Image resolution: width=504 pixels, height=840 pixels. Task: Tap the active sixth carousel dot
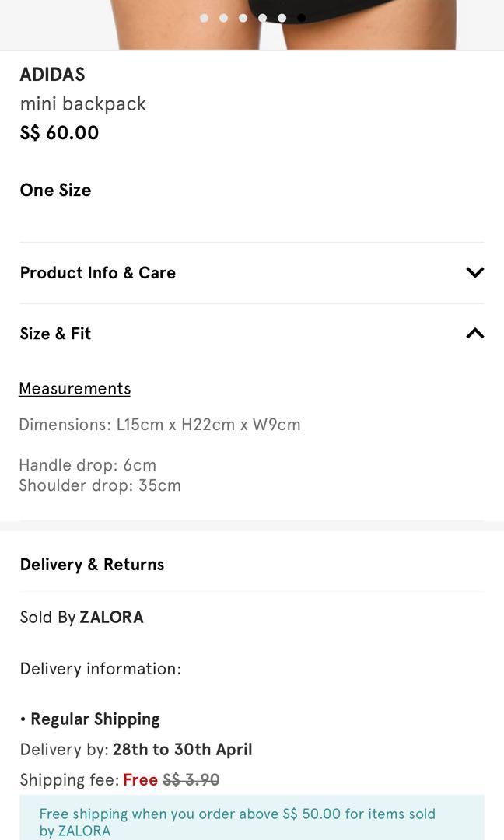click(301, 18)
